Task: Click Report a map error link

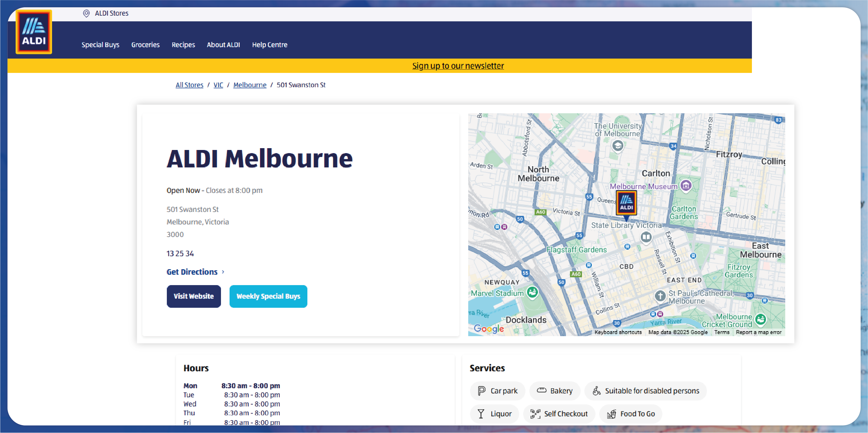Action: [758, 332]
